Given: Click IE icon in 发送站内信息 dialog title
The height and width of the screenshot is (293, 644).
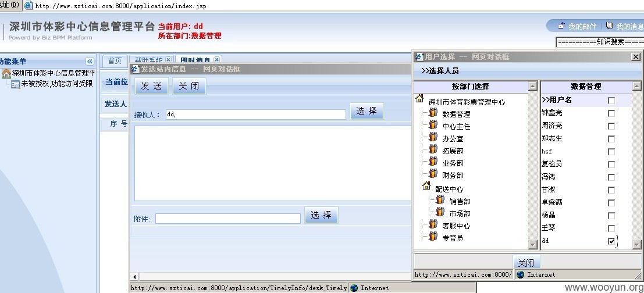Looking at the screenshot, I should [x=135, y=69].
